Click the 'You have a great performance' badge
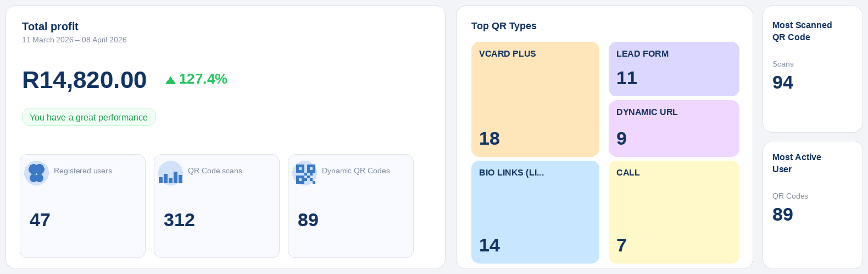The width and height of the screenshot is (868, 274). pyautogui.click(x=88, y=117)
